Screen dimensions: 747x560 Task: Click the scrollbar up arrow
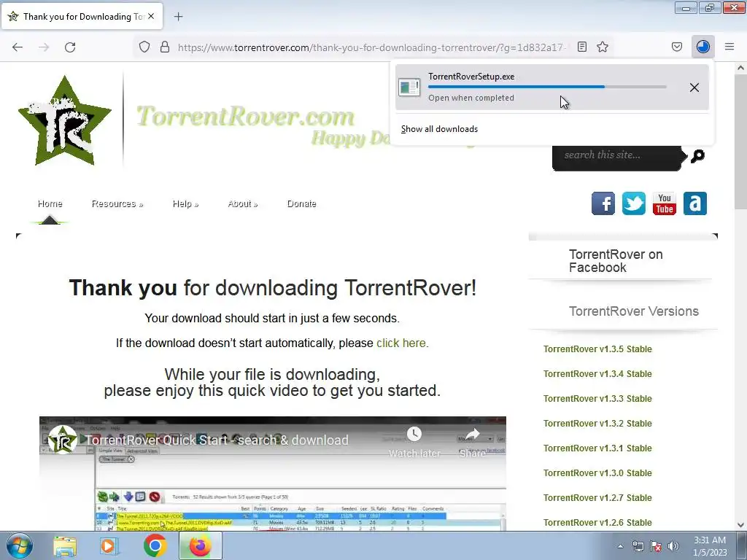coord(741,68)
